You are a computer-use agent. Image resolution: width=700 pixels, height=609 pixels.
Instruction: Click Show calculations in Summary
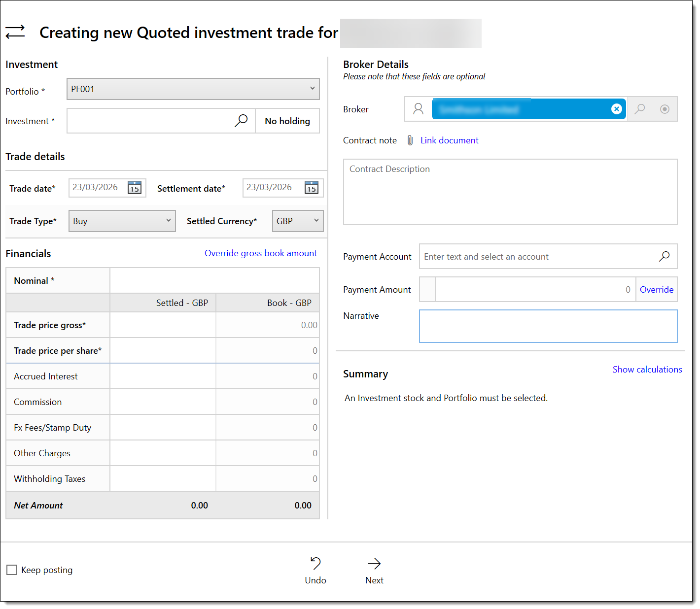tap(647, 370)
